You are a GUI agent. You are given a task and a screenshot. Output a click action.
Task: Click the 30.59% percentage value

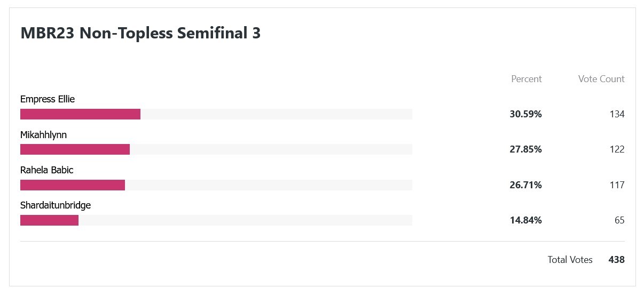[526, 114]
